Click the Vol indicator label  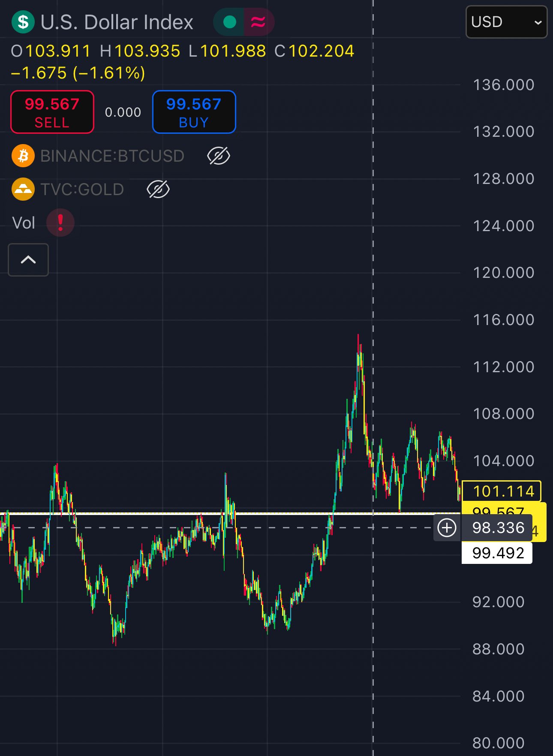[24, 223]
